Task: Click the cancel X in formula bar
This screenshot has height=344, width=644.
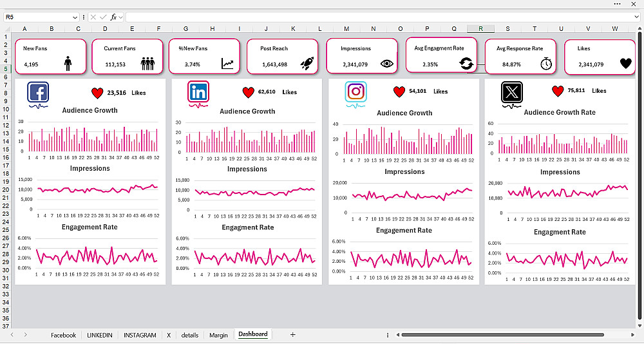Action: (x=93, y=17)
